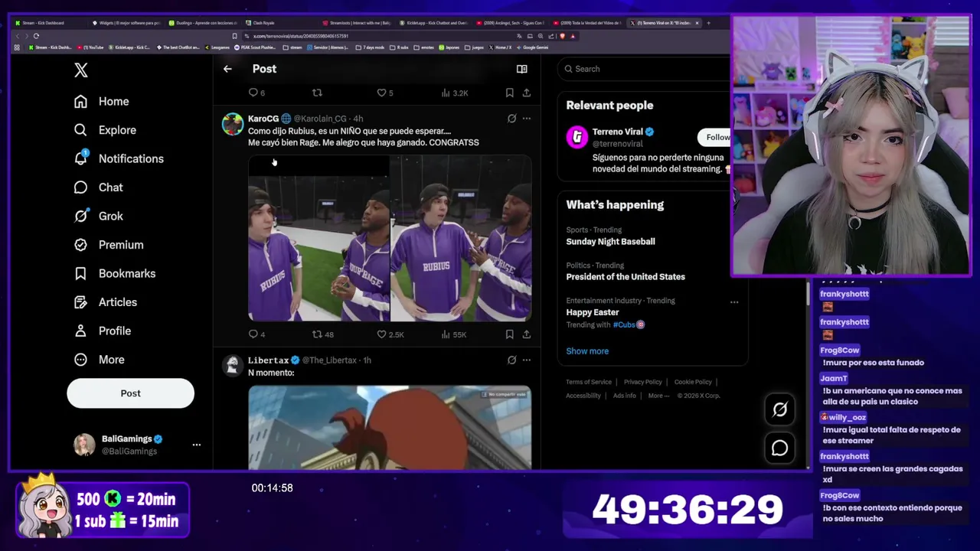The height and width of the screenshot is (551, 980).
Task: Open the right Rubius image in KaroCG post
Action: click(461, 239)
